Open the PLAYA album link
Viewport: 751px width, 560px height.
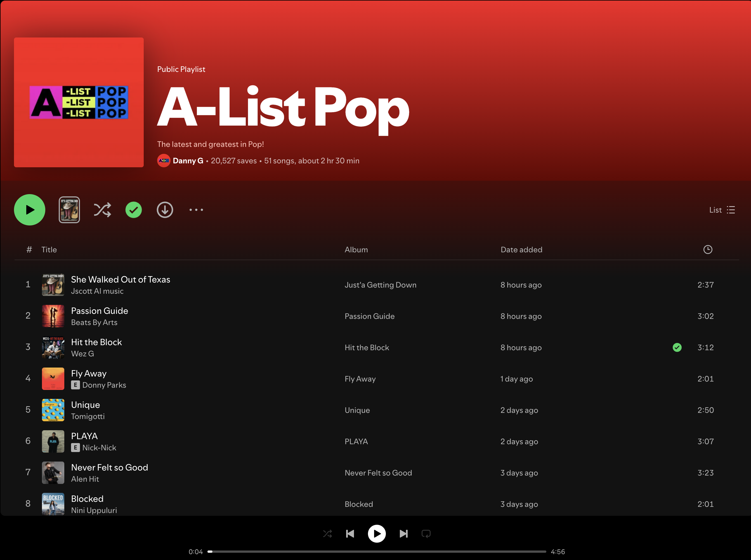356,441
